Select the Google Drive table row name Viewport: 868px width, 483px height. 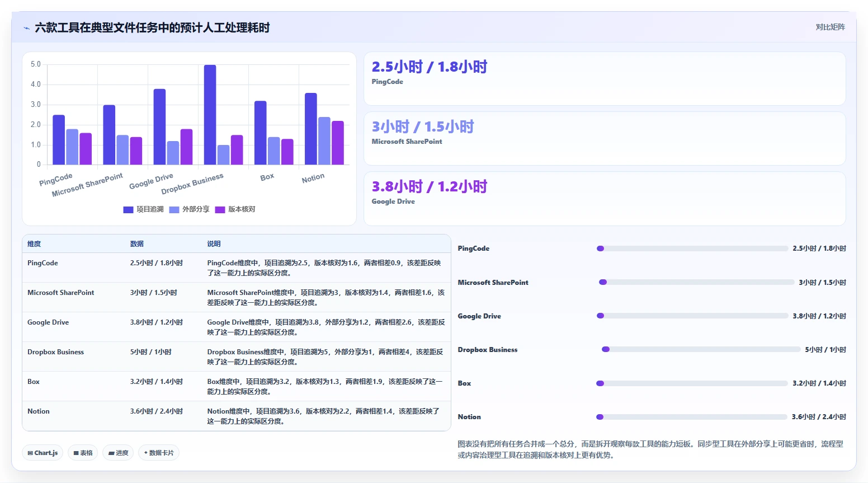[48, 322]
